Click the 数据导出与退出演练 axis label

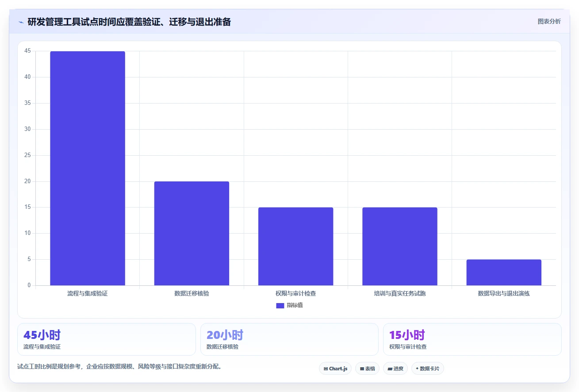504,293
